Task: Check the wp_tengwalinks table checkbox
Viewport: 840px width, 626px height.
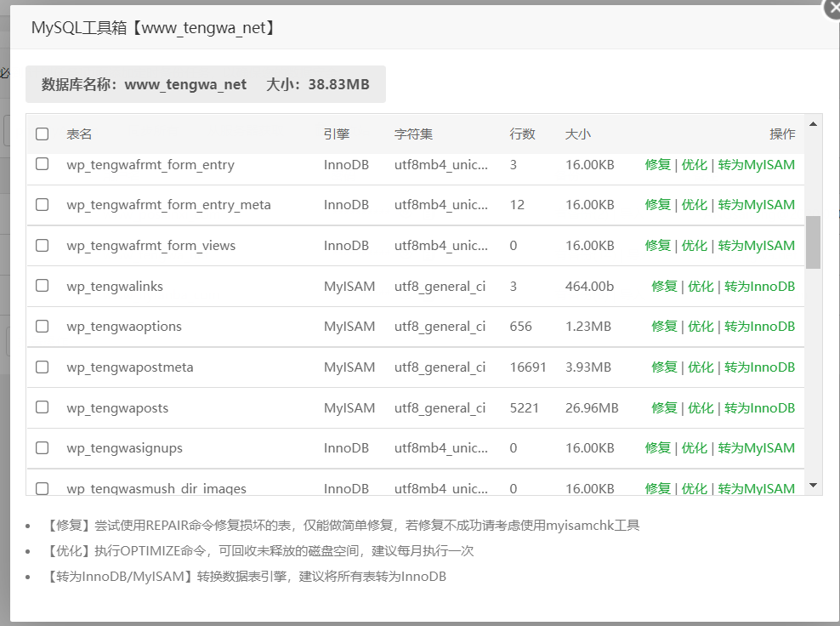Action: (x=42, y=286)
